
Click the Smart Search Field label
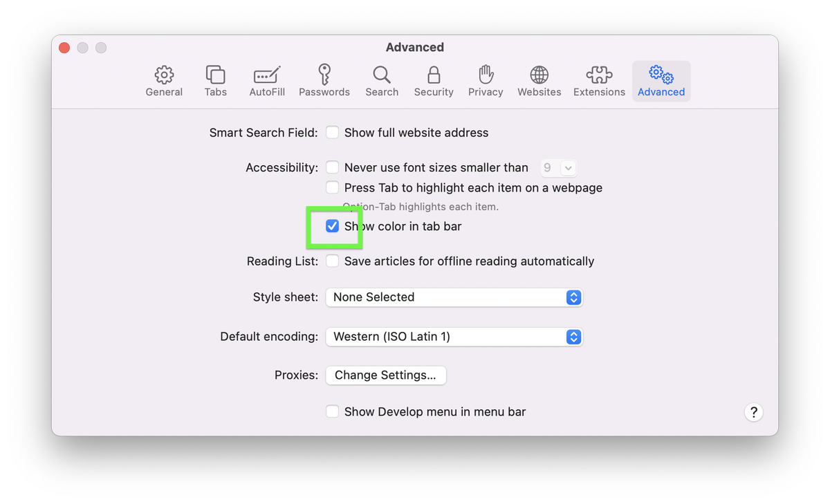(x=264, y=133)
